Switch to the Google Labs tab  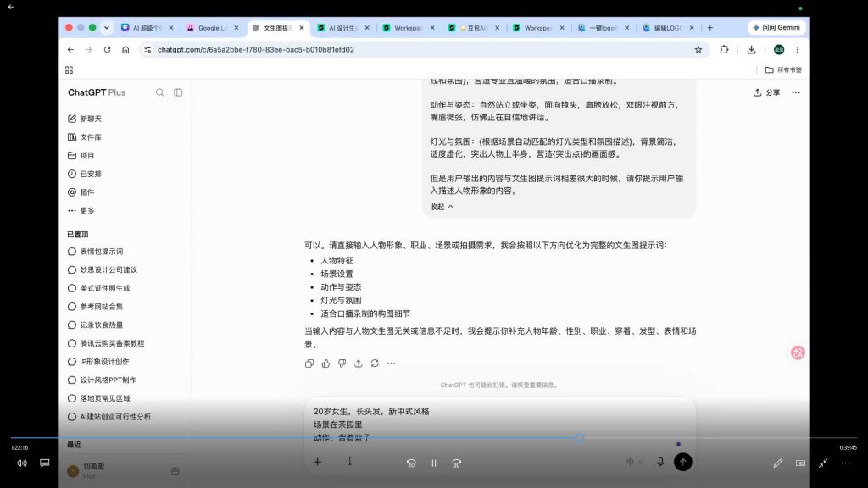(213, 28)
